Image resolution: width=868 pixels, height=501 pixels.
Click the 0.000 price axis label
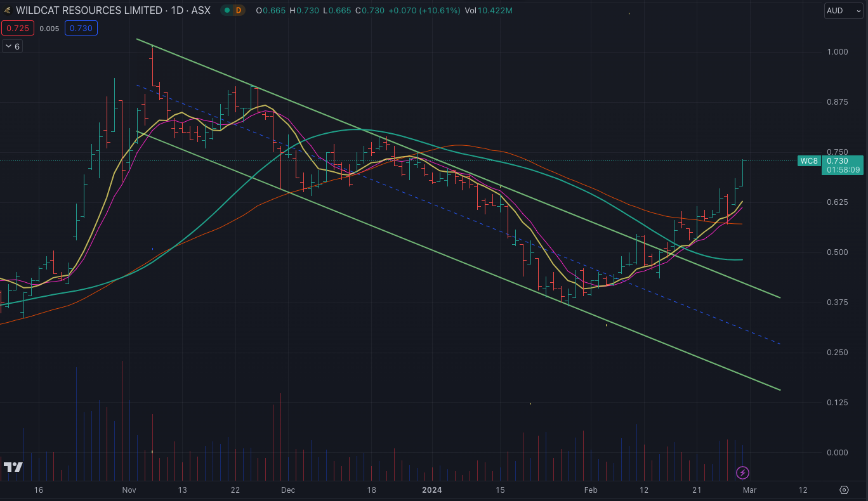(x=836, y=453)
